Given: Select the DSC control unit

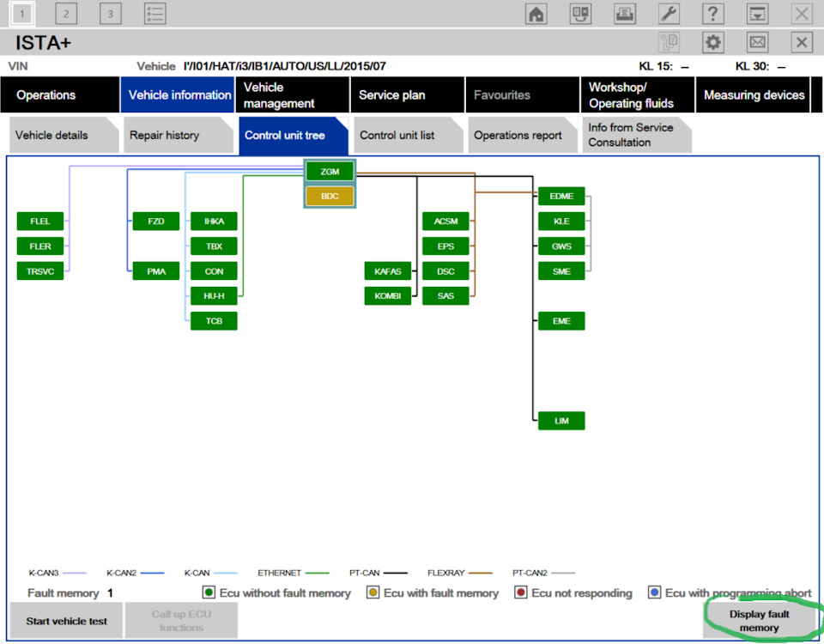Looking at the screenshot, I should [445, 271].
